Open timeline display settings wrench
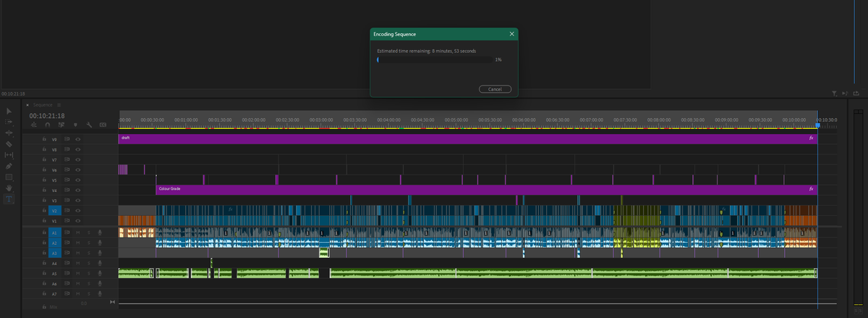The height and width of the screenshot is (318, 868). [89, 124]
